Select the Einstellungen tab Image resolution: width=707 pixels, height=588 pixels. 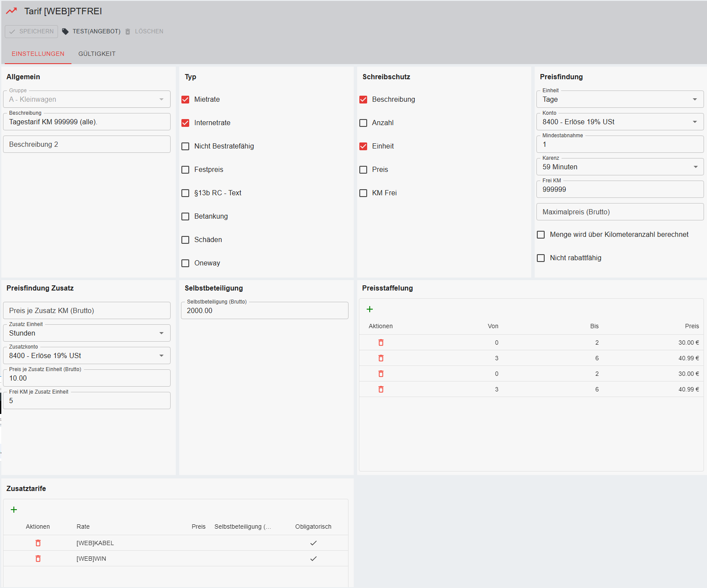pyautogui.click(x=38, y=54)
